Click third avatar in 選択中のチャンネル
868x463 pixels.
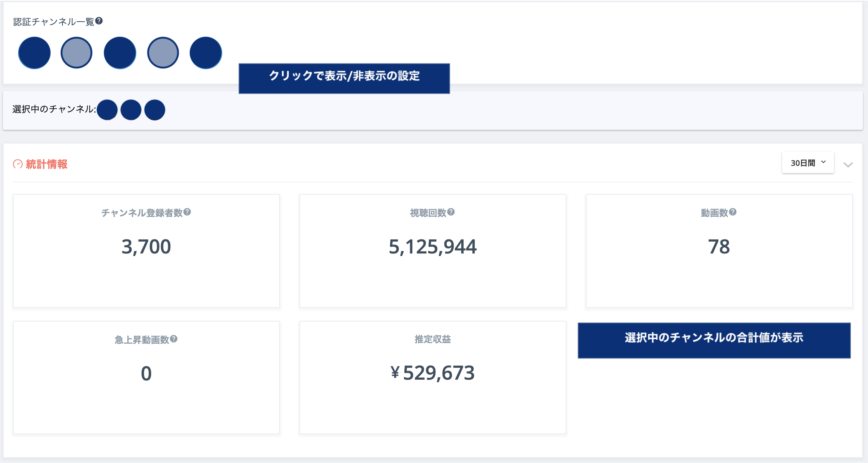pos(155,110)
